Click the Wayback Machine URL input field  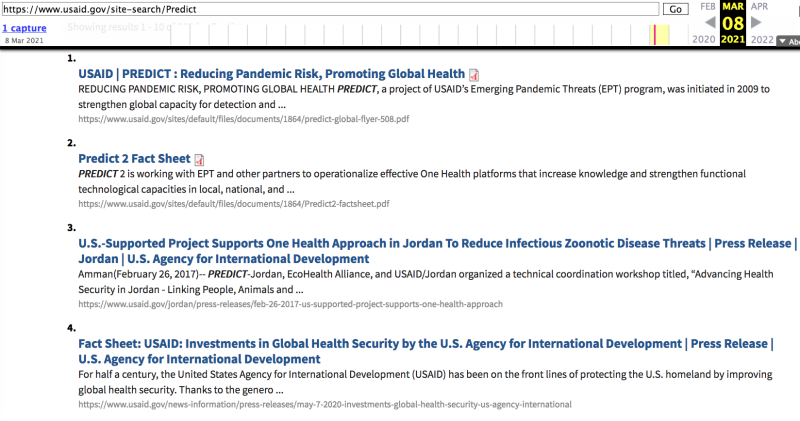point(330,9)
